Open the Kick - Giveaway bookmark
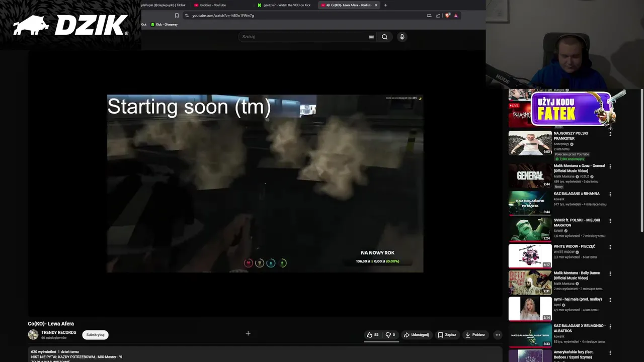 (x=164, y=25)
